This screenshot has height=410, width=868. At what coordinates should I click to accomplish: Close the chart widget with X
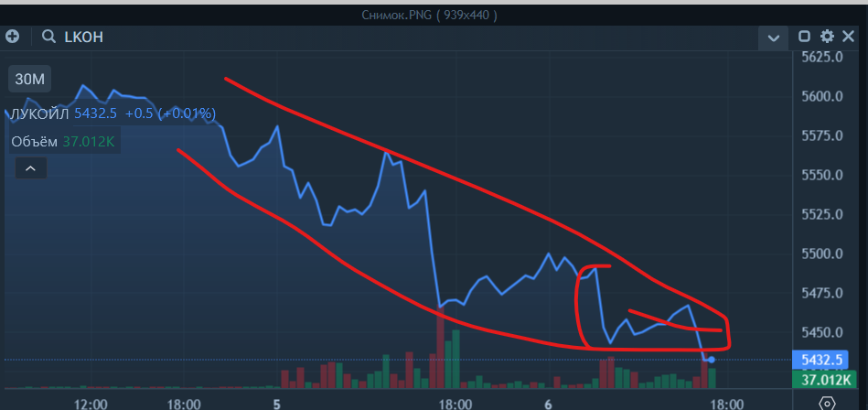coord(848,38)
